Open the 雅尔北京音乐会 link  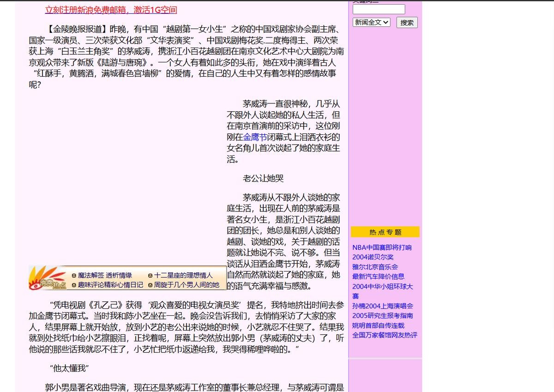375,267
